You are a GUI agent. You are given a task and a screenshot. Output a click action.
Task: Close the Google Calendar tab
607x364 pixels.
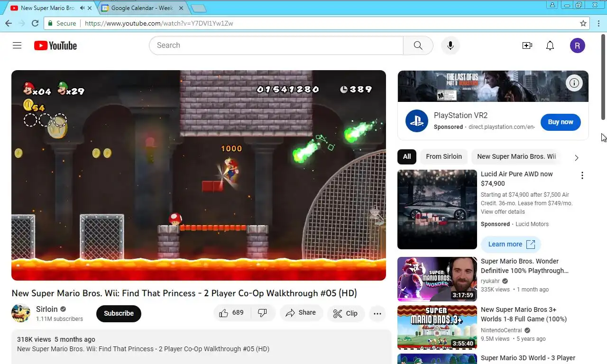click(181, 8)
